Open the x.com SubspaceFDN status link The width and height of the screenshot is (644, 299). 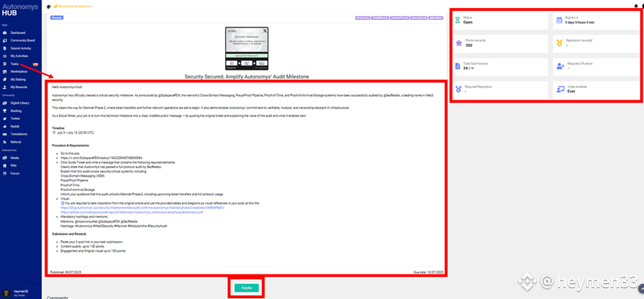click(102, 158)
